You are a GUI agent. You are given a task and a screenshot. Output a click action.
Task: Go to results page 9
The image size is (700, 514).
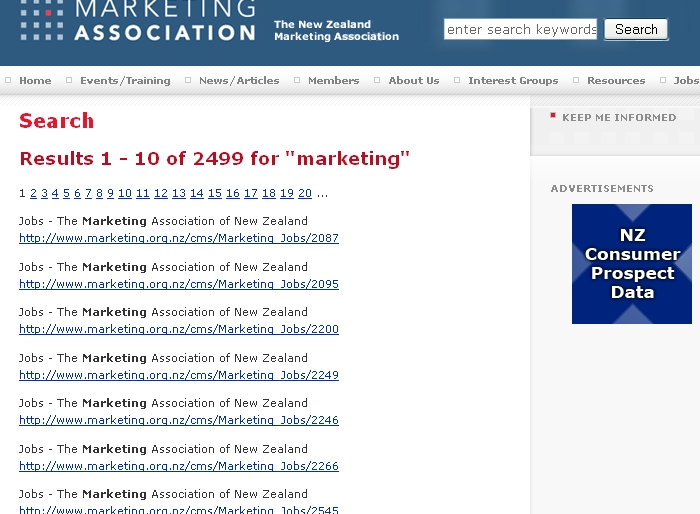[x=110, y=193]
